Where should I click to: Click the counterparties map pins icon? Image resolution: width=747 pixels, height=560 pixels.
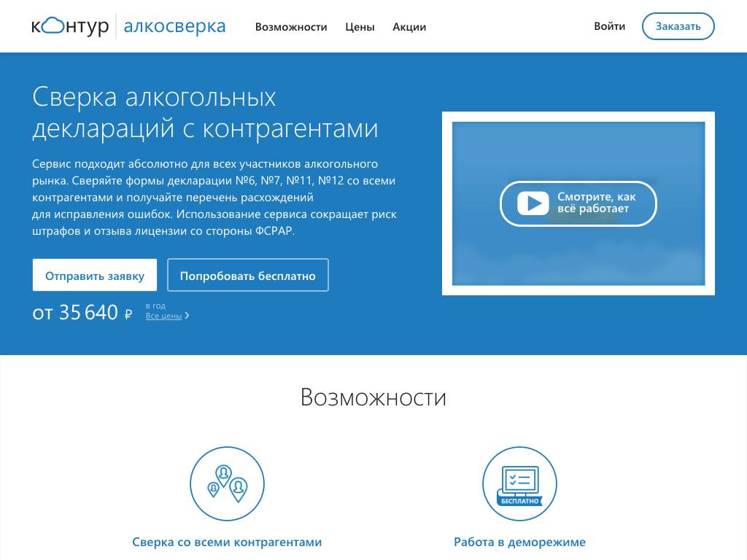[227, 483]
